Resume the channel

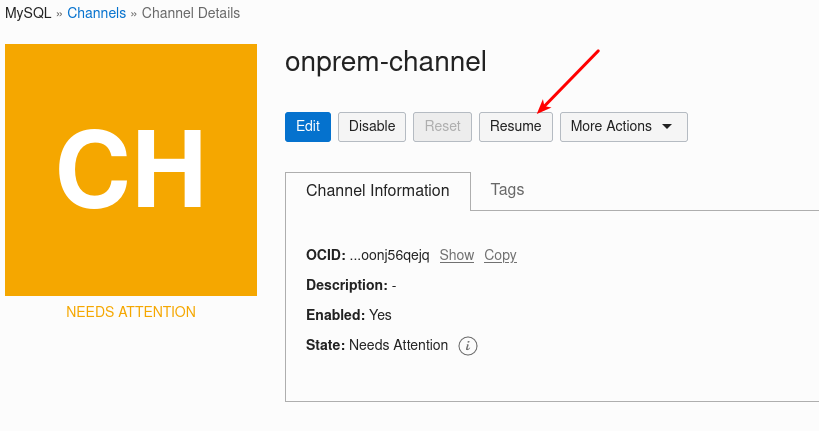(x=516, y=126)
